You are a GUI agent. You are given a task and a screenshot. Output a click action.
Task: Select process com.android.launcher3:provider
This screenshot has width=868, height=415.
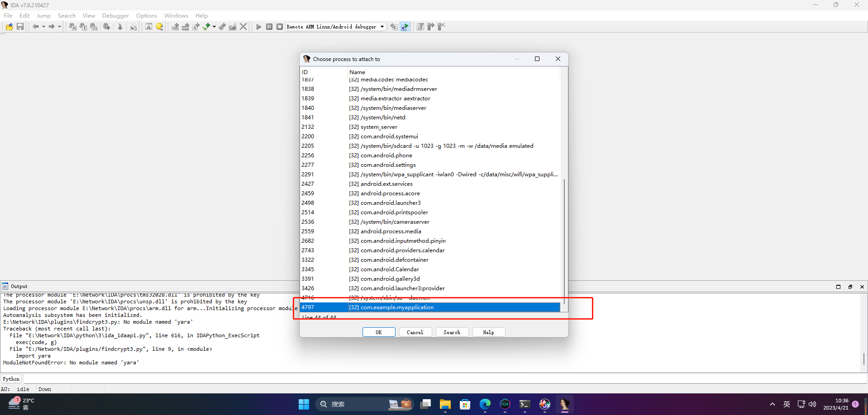[430, 288]
